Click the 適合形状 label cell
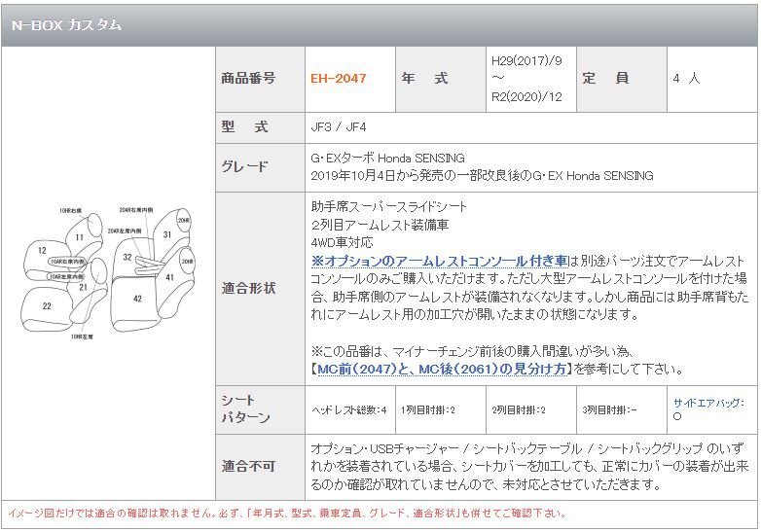This screenshot has height=532, width=761. 260,289
